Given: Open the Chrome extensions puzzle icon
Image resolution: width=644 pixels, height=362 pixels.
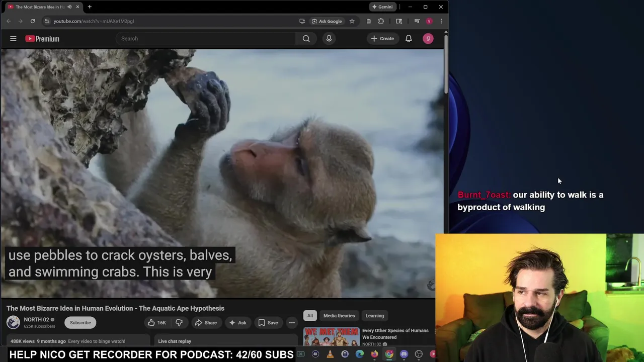Looking at the screenshot, I should coord(381,21).
